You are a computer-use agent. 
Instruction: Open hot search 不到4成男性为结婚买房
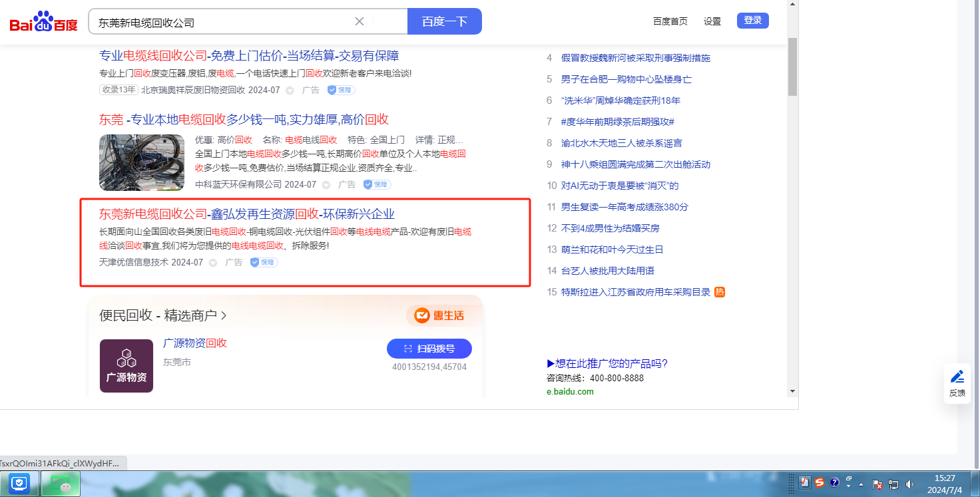(611, 228)
